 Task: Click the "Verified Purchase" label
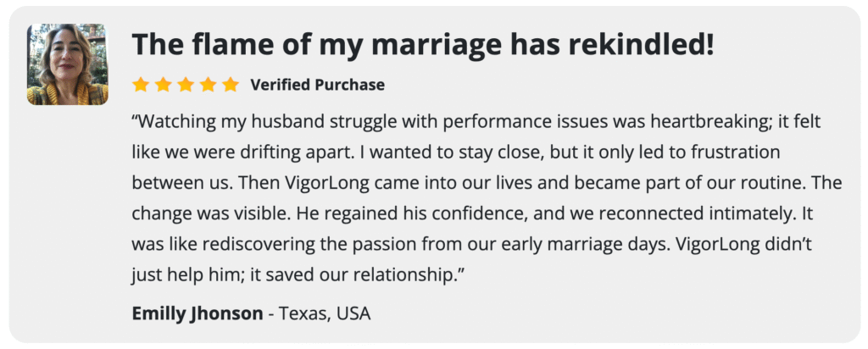click(317, 85)
